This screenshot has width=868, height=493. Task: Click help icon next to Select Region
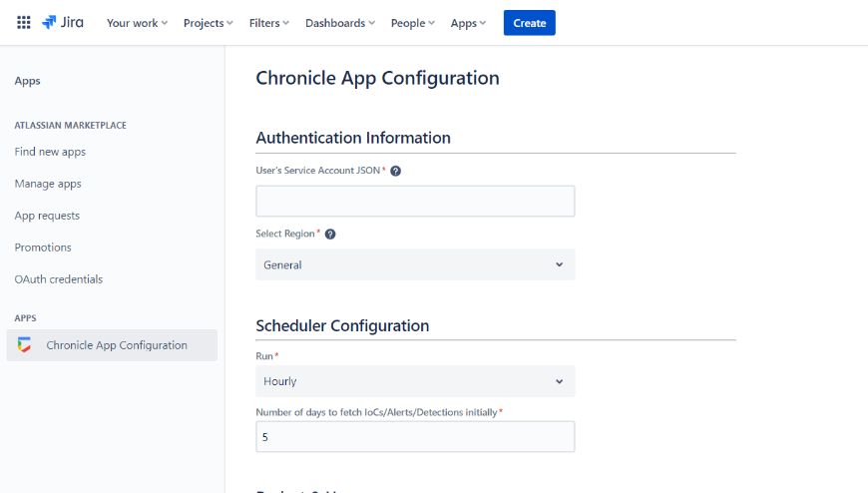330,234
